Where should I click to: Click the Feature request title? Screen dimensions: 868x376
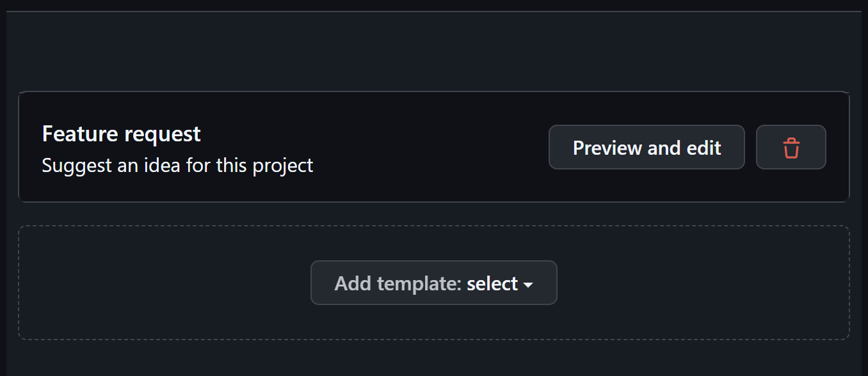coord(121,134)
